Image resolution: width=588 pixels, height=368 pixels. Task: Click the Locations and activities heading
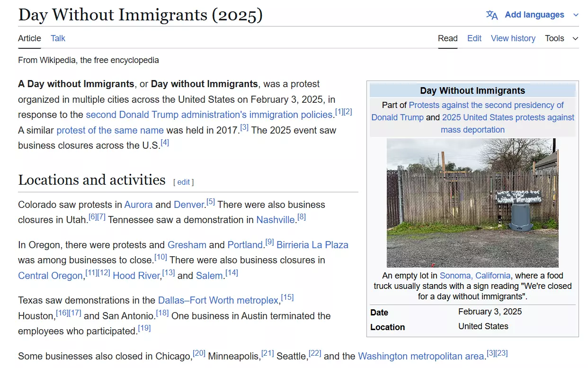92,180
